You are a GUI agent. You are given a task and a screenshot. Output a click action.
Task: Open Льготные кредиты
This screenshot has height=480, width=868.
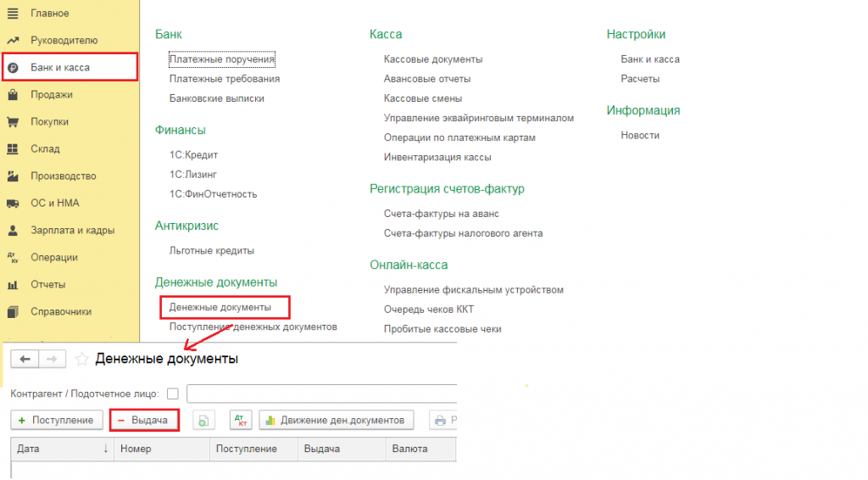[x=211, y=251]
